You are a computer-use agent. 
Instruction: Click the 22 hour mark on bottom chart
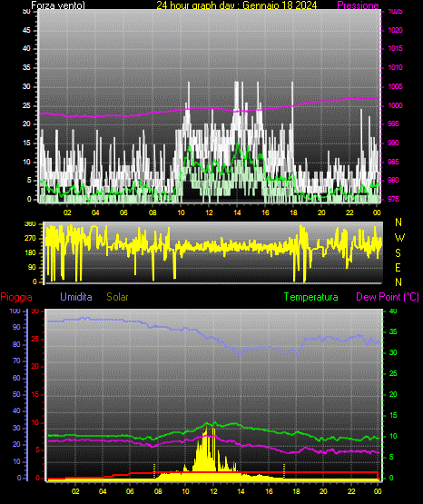[x=351, y=491]
